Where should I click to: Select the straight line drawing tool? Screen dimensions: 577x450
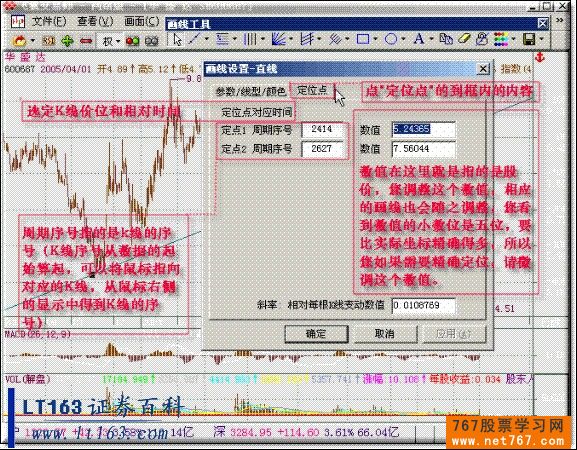click(x=195, y=39)
